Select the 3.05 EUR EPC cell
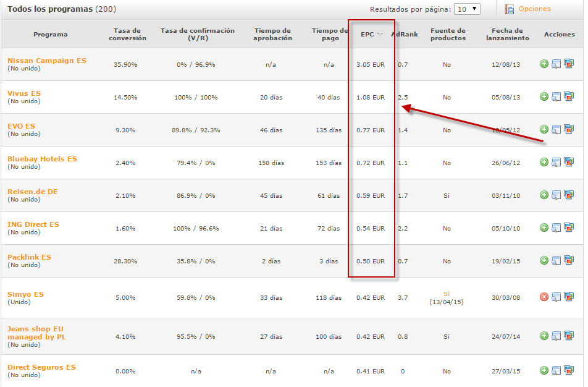The image size is (588, 387). click(x=371, y=64)
